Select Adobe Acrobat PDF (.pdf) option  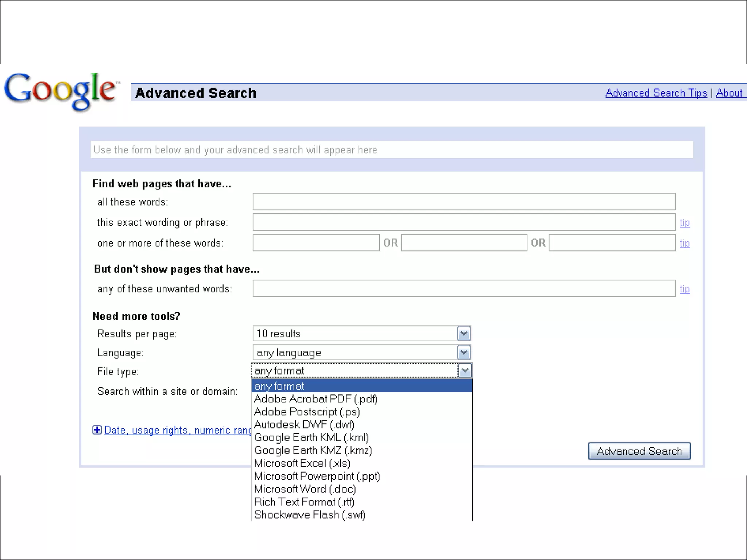(316, 399)
